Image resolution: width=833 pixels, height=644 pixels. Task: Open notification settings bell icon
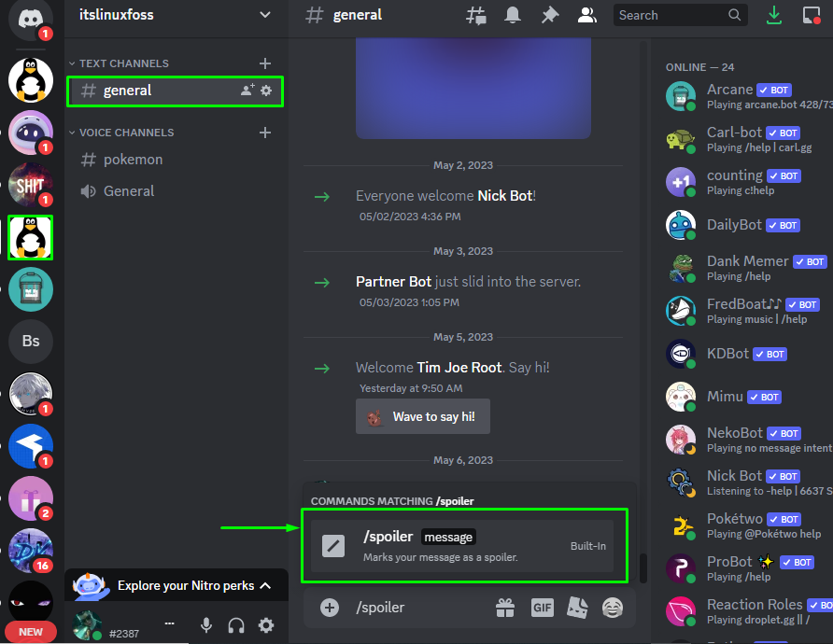513,15
